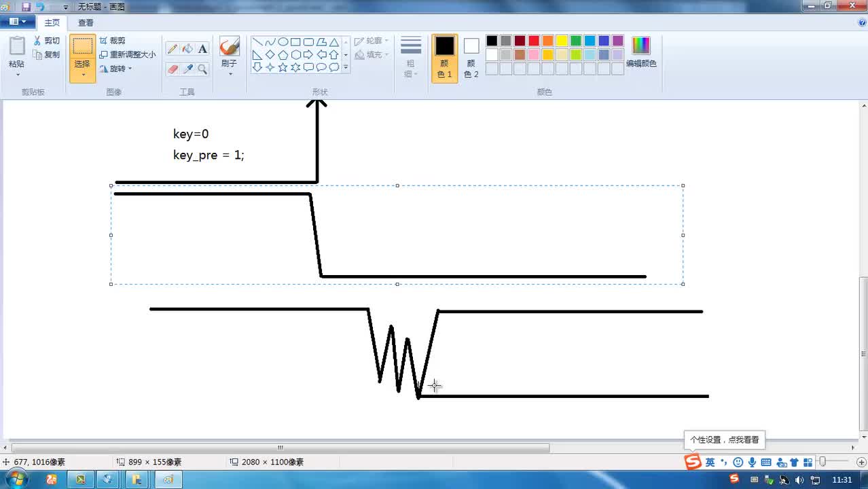This screenshot has width=868, height=489.
Task: Choose the Cloud callout shape
Action: pyautogui.click(x=334, y=67)
